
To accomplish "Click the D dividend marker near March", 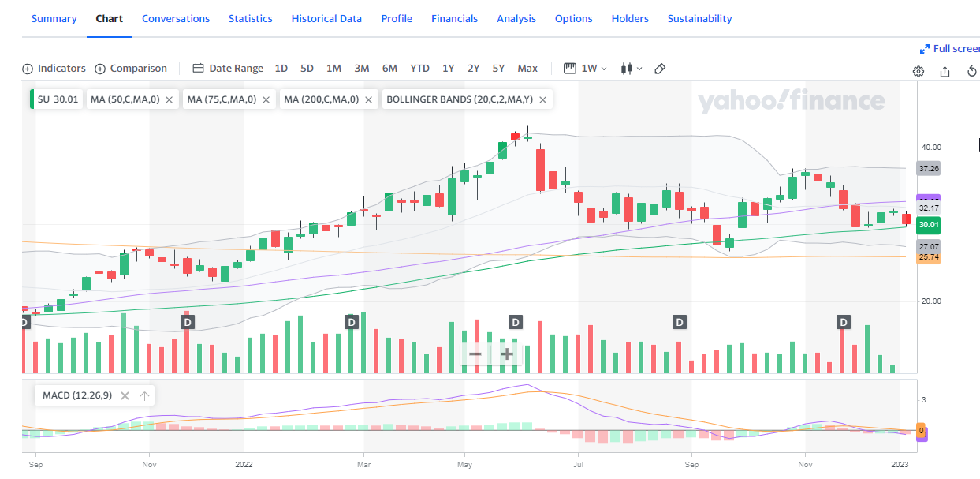I will point(352,322).
